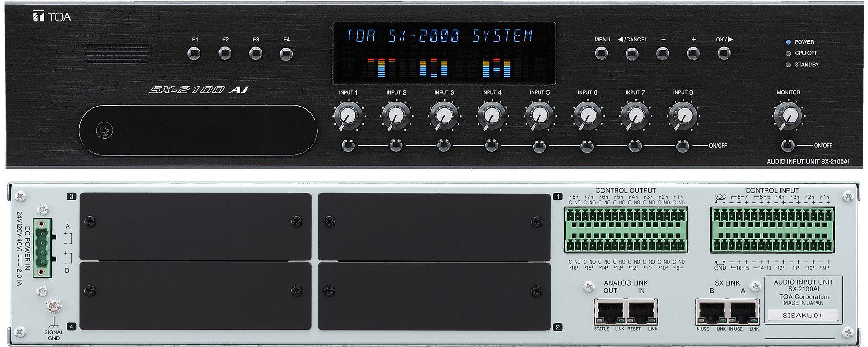This screenshot has width=868, height=347.
Task: Click the INPUT 8 volume knob
Action: [683, 116]
